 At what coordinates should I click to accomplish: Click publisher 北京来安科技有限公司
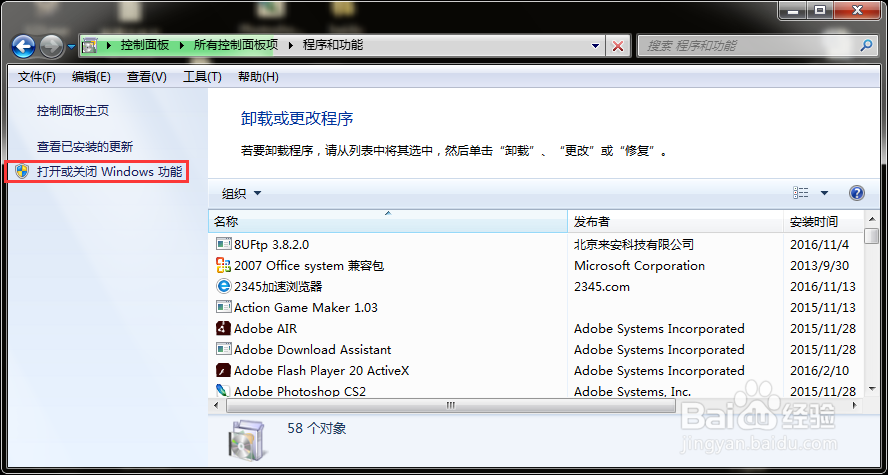(x=634, y=245)
